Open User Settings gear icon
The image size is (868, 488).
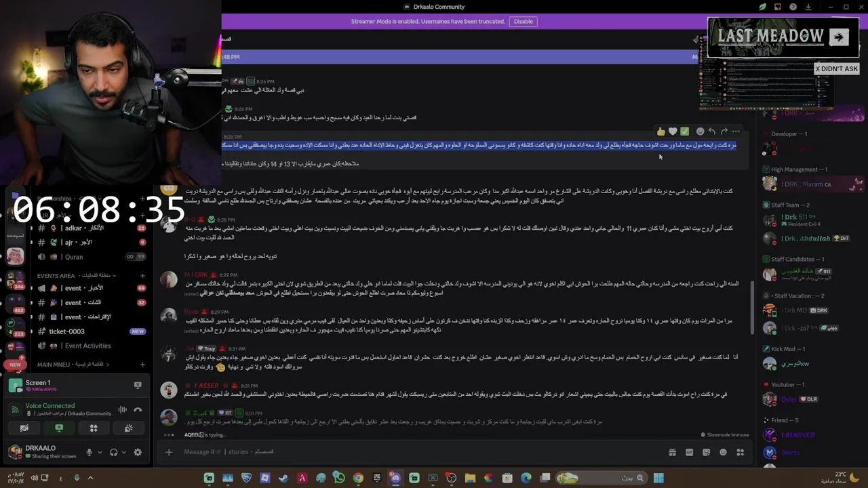click(x=138, y=452)
